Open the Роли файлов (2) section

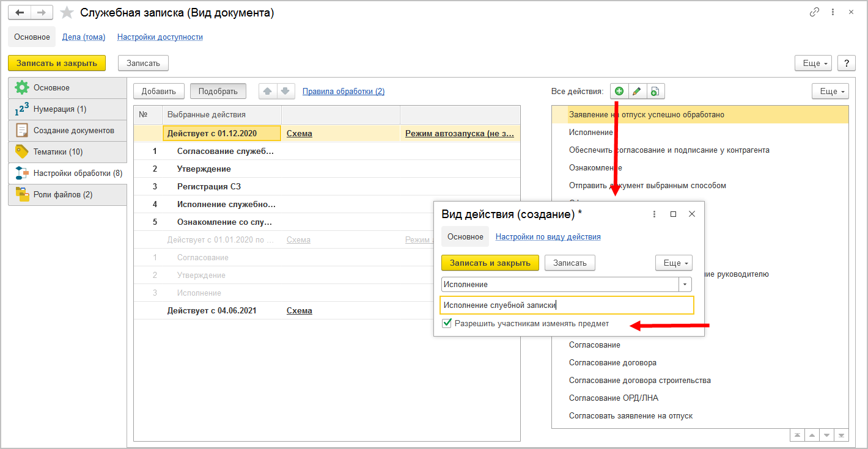67,195
